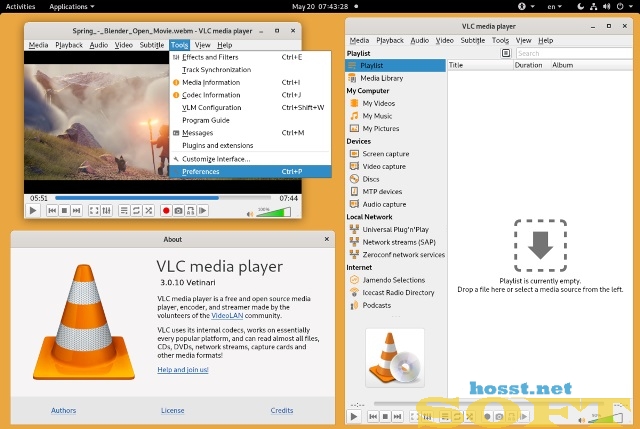Open My Pictures in sidebar
Screen dimensions: 640x429
396,129
